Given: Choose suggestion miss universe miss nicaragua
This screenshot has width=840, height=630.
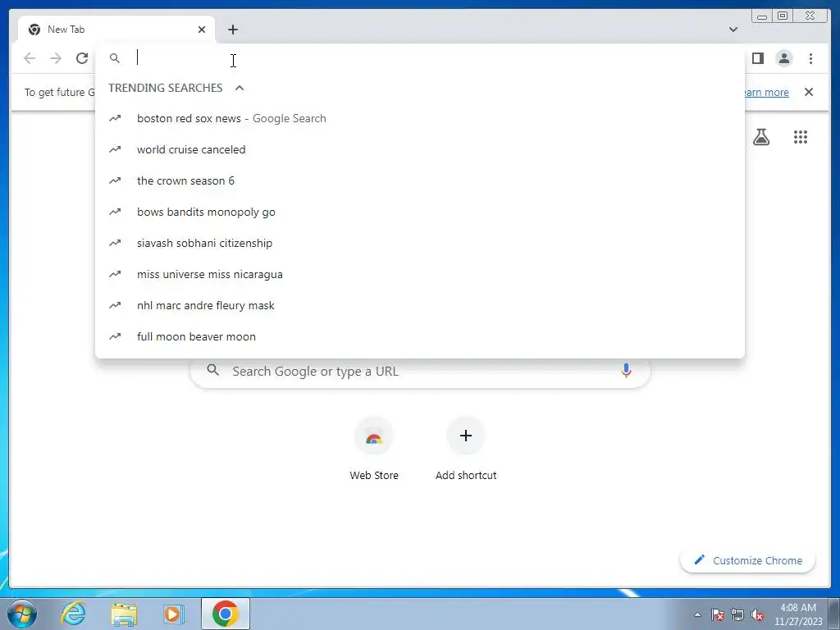Looking at the screenshot, I should pyautogui.click(x=419, y=274).
